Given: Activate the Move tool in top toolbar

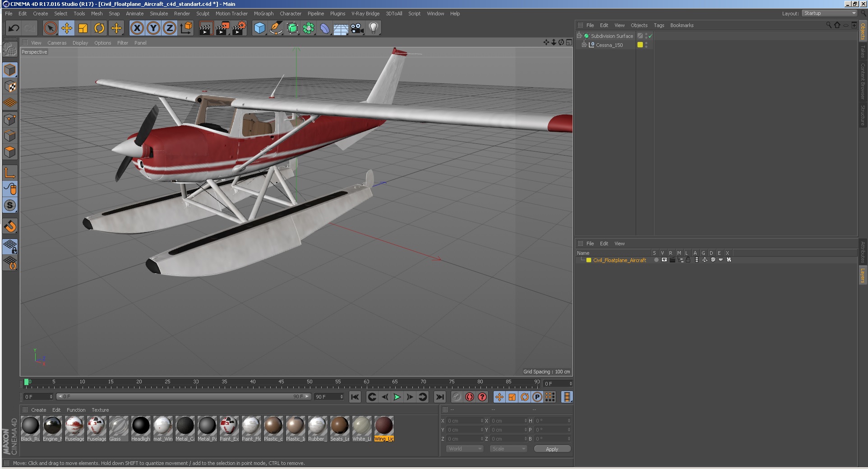Looking at the screenshot, I should click(x=67, y=28).
